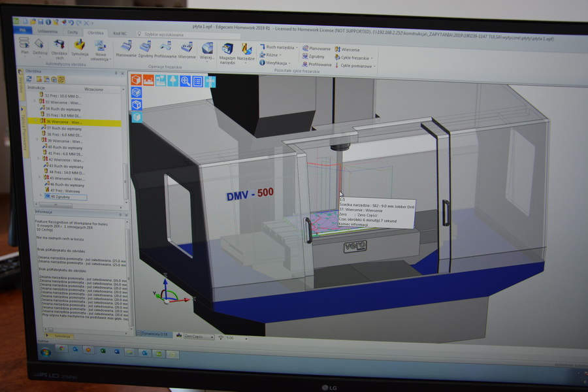Click the light-blue shaded cube icon
588x392 pixels.
tap(137, 117)
